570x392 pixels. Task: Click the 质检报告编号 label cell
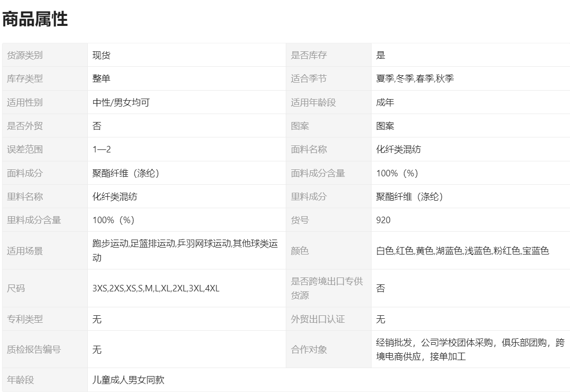[x=34, y=350]
